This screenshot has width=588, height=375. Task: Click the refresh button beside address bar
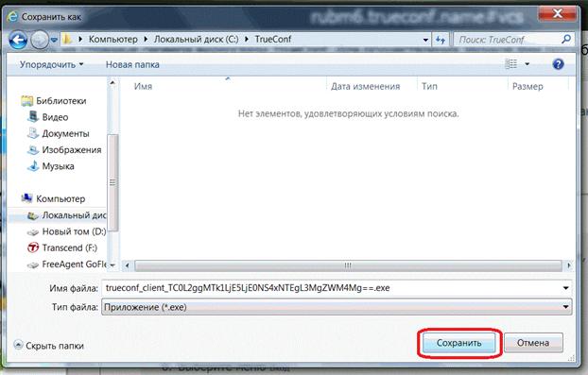point(441,40)
